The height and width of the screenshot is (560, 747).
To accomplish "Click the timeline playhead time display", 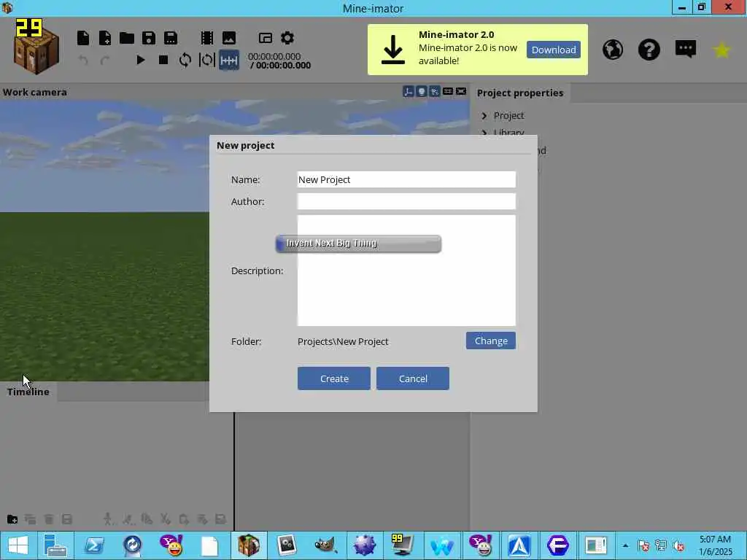I will pos(279,61).
